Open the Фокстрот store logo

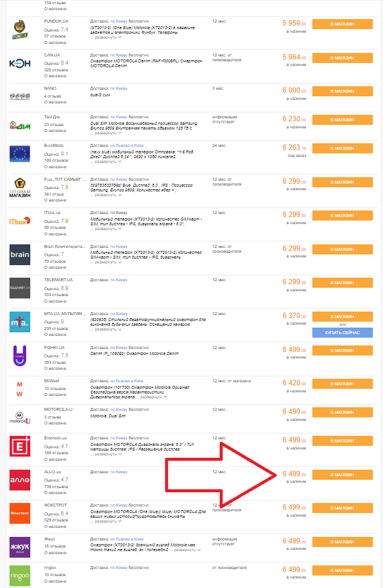coord(20,513)
